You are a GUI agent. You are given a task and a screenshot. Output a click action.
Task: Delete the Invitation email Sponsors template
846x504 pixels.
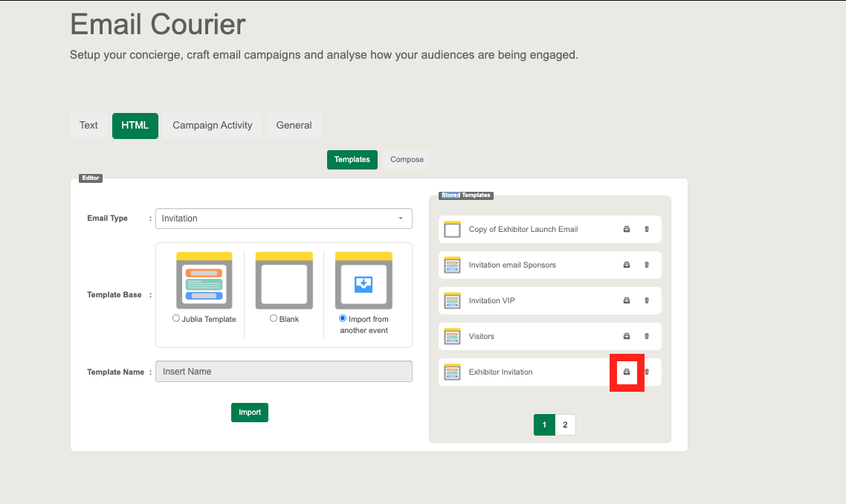[x=647, y=265]
